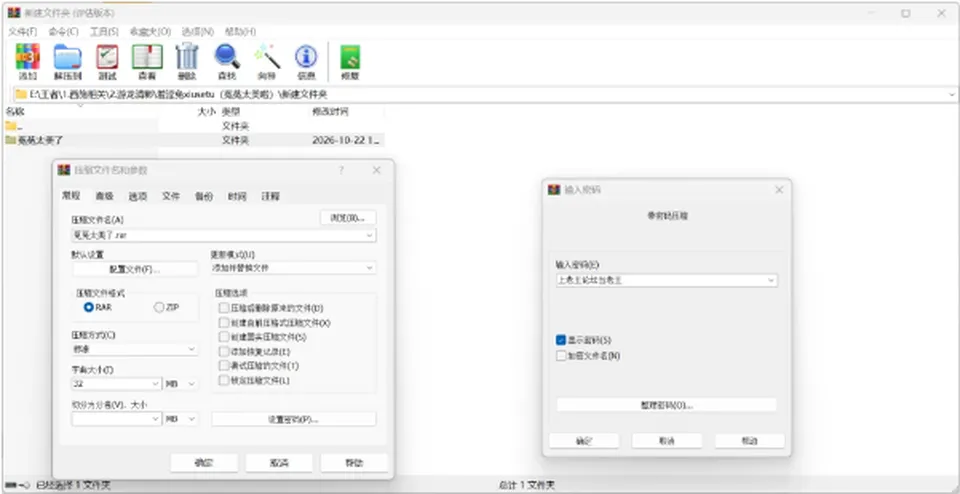The height and width of the screenshot is (494, 960).
Task: Click the question mark help in archive dialog title
Action: click(342, 170)
